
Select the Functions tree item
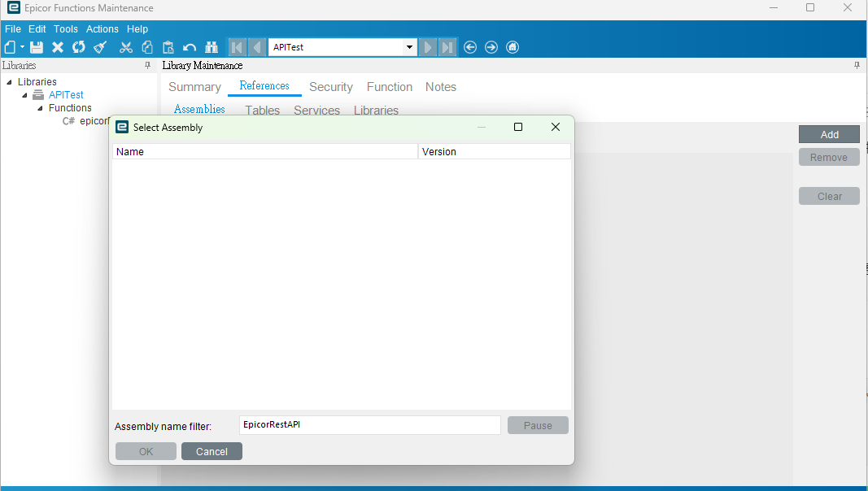point(70,108)
